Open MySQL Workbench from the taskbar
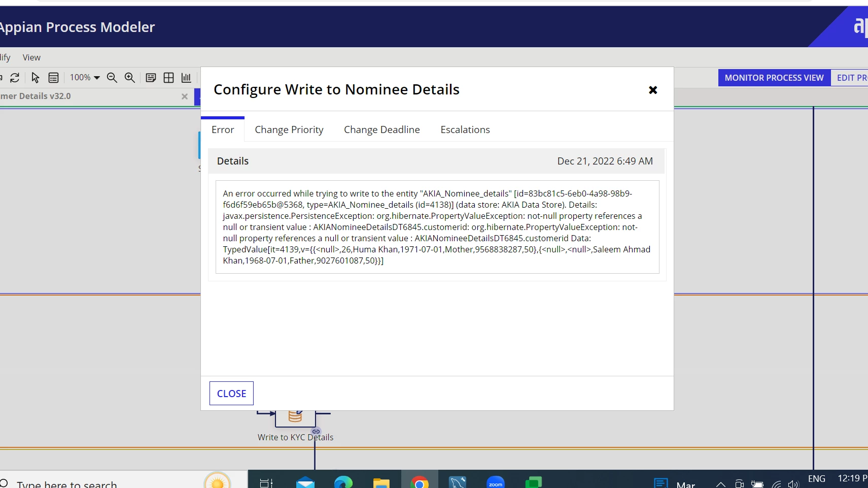This screenshot has height=488, width=868. (x=458, y=482)
